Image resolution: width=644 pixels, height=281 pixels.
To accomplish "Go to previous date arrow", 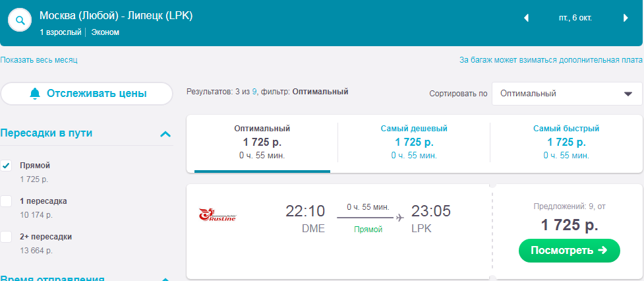I will point(526,18).
